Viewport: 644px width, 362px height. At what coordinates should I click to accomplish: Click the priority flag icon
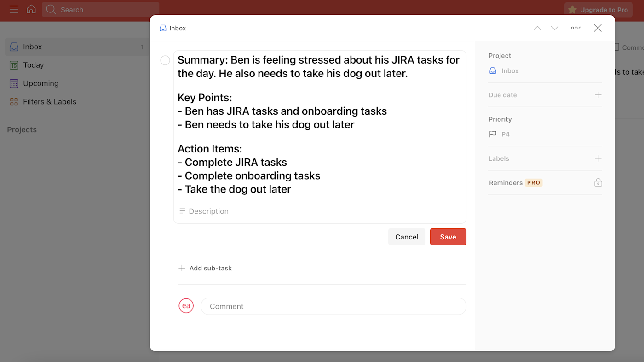493,134
